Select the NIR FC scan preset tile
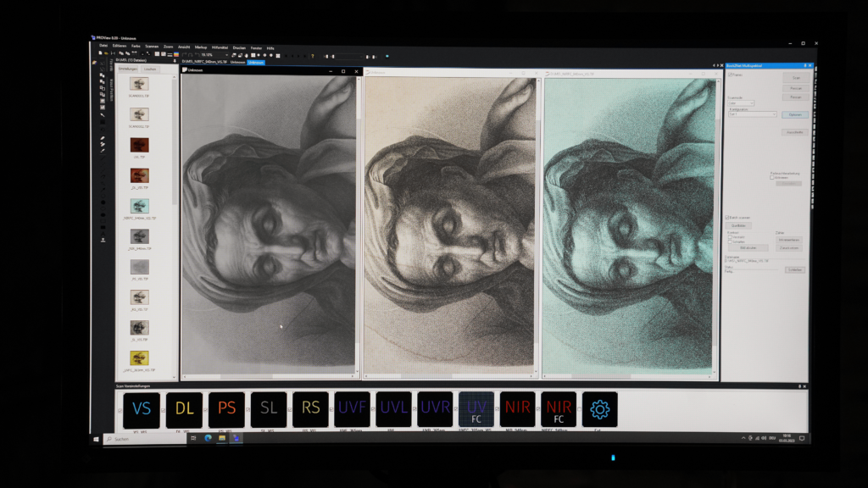 click(559, 409)
